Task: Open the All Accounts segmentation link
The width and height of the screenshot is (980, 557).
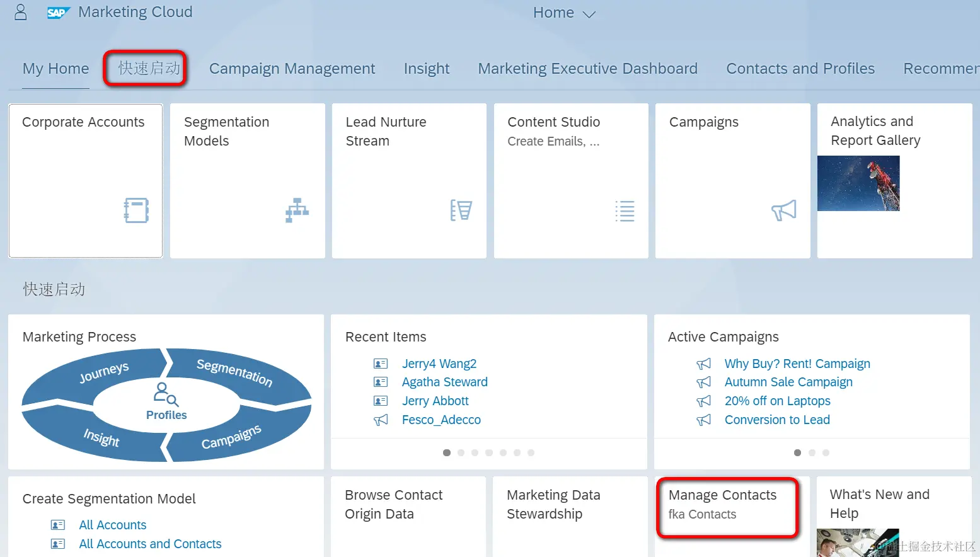Action: [113, 525]
